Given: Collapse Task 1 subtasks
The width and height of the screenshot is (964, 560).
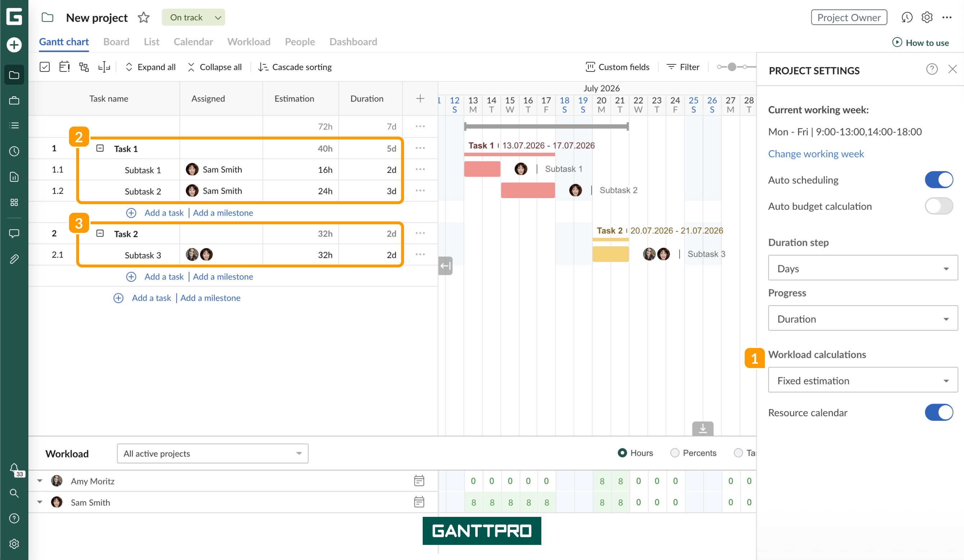Looking at the screenshot, I should (100, 148).
